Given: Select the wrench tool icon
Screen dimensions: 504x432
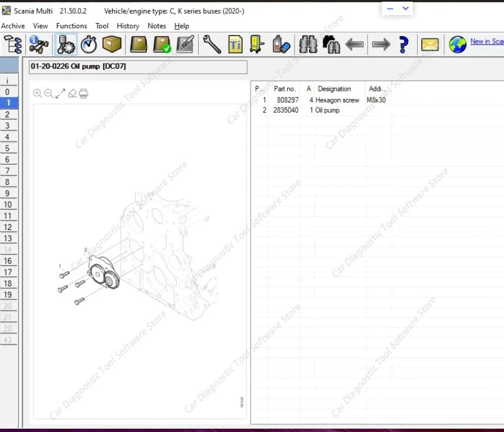Looking at the screenshot, I should pyautogui.click(x=212, y=44).
